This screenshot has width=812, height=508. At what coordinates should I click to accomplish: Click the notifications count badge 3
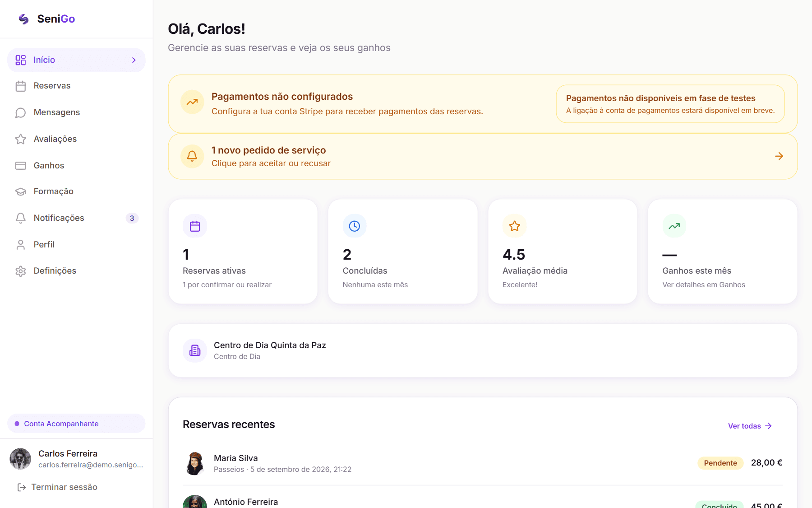pos(132,218)
